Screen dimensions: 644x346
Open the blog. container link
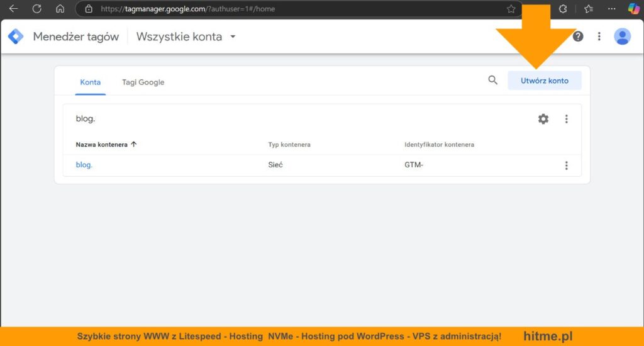click(84, 165)
